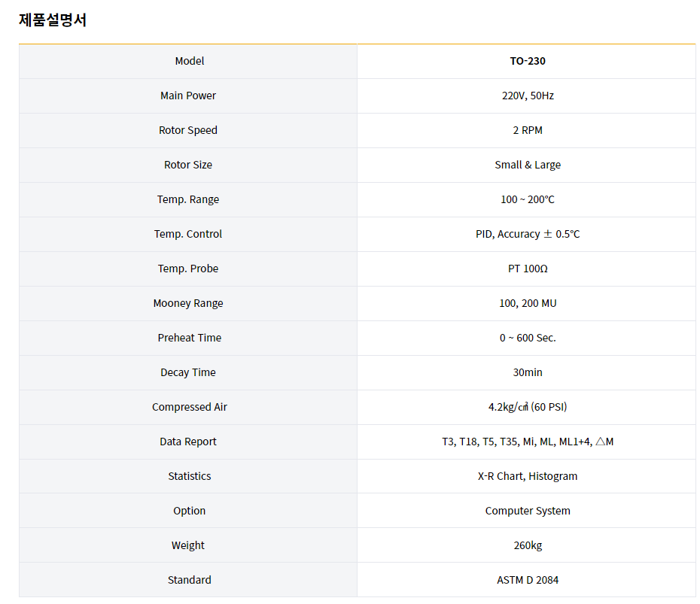
Task: Click the Model label cell
Action: 189,61
